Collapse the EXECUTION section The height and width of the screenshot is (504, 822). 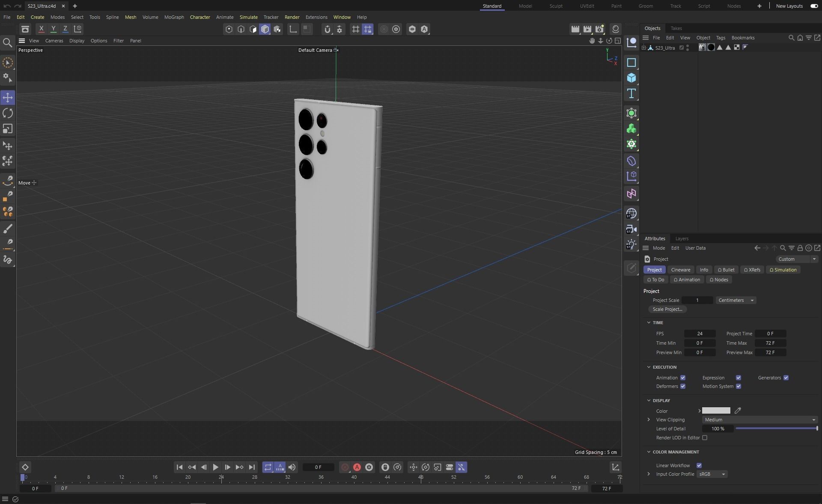[x=649, y=367]
